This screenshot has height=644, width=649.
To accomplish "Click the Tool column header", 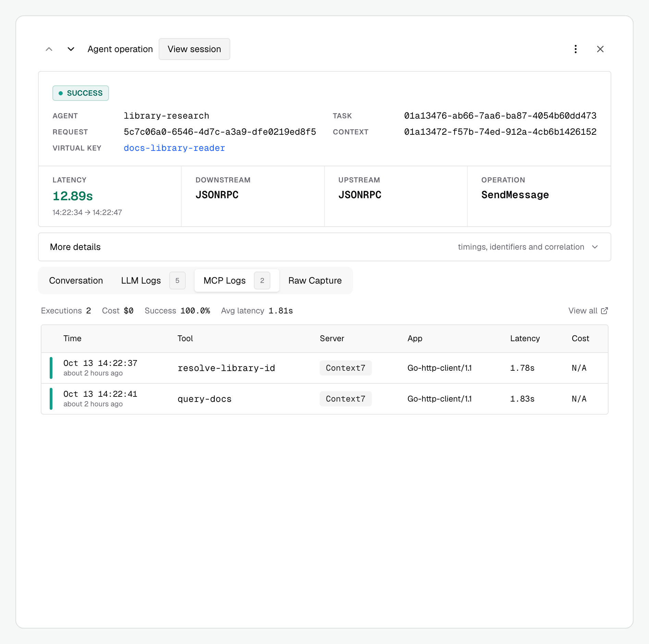I will (x=185, y=338).
